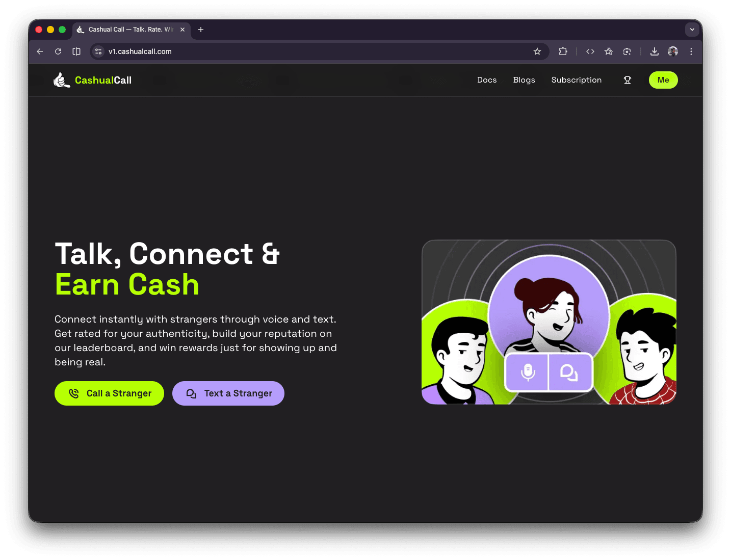The image size is (731, 560).
Task: Open the Docs link in the navbar
Action: (487, 80)
